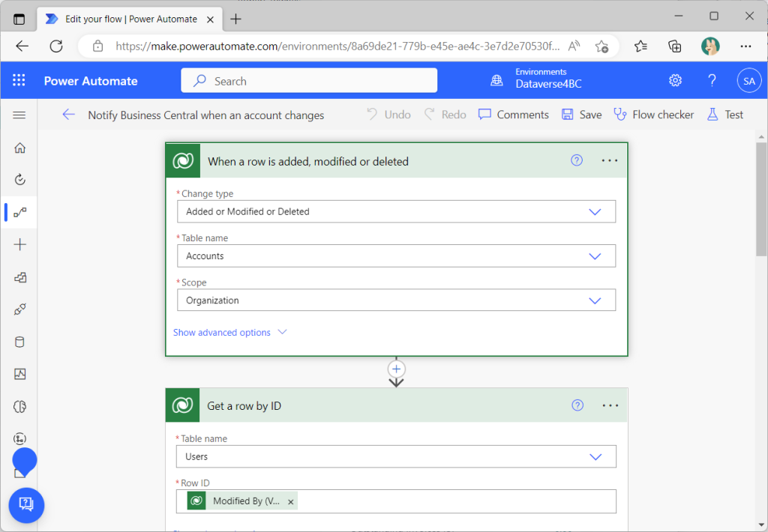Collapse the Get a row by ID header

pos(396,405)
